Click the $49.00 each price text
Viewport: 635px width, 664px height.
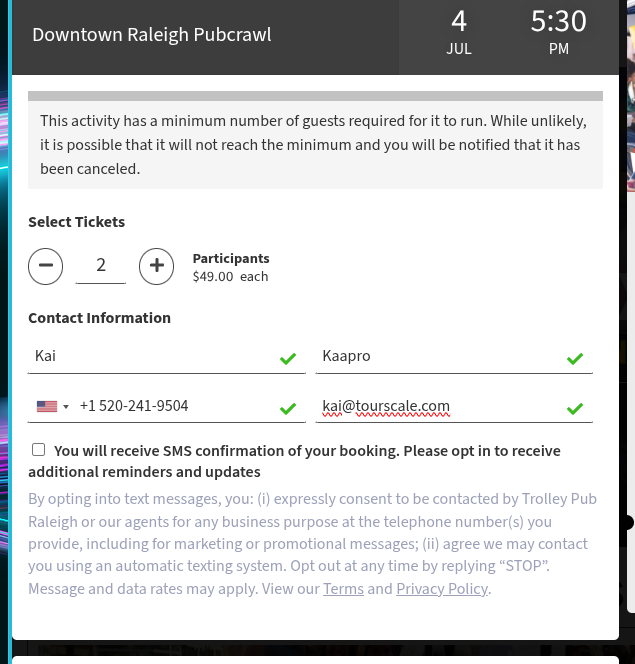point(230,277)
